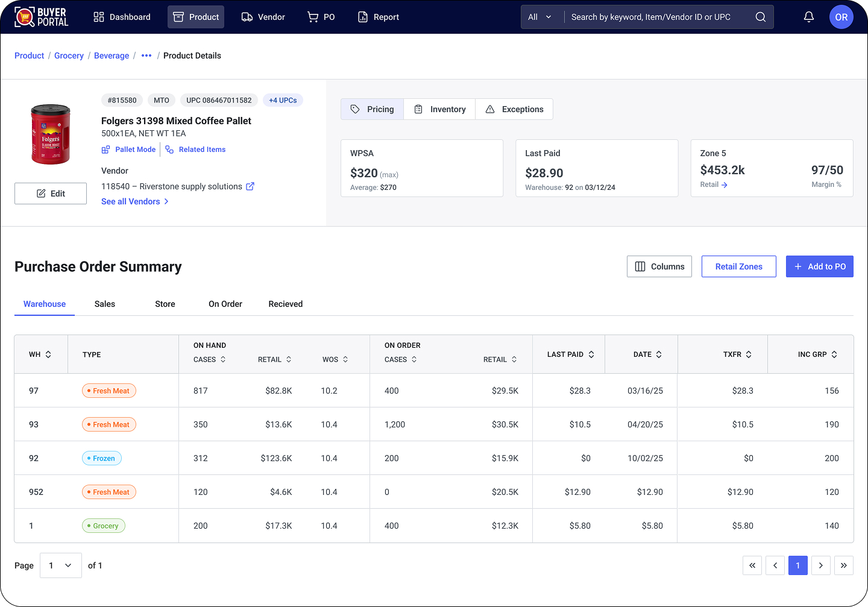The height and width of the screenshot is (607, 868).
Task: Click the Folgers product image thumbnail
Action: (51, 134)
